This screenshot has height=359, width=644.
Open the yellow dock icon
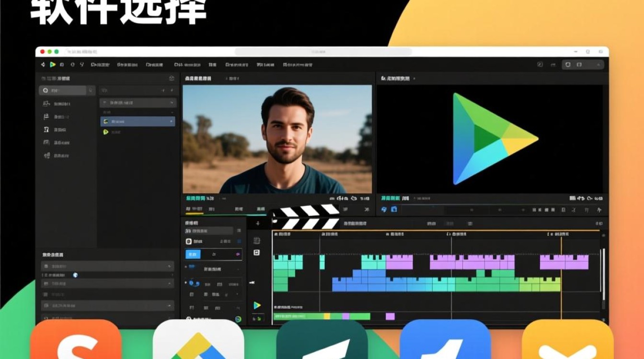pyautogui.click(x=568, y=339)
